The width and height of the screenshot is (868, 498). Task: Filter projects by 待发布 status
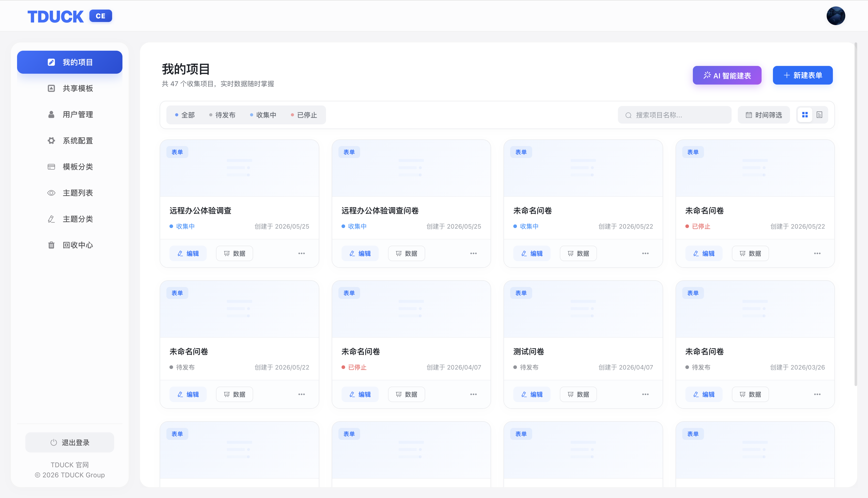[222, 115]
